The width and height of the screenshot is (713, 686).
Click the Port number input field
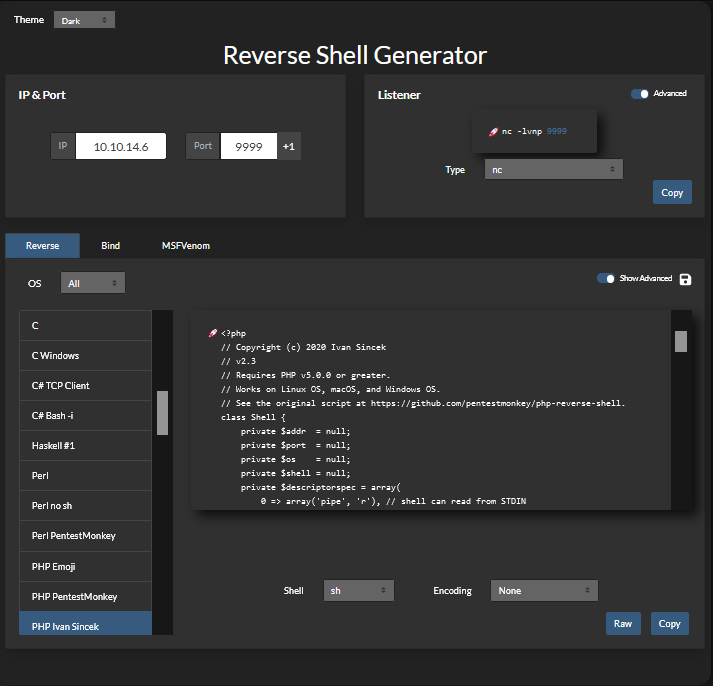tap(249, 146)
